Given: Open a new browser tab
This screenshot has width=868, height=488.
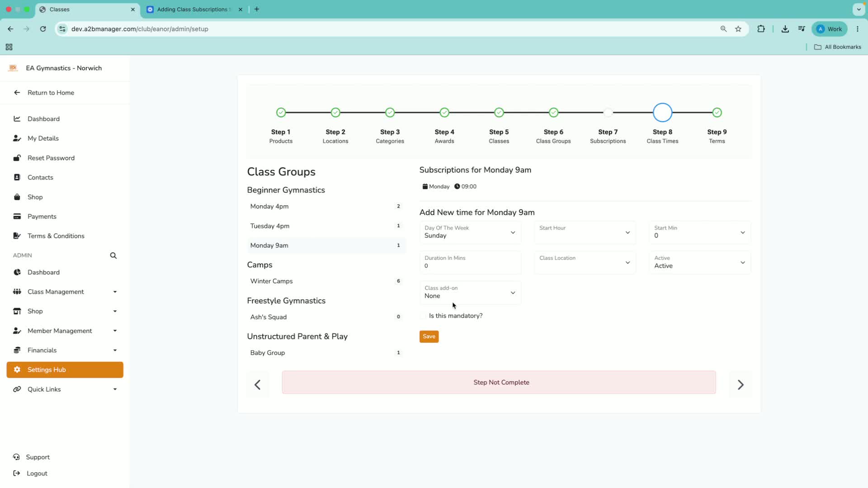Looking at the screenshot, I should click(x=257, y=9).
